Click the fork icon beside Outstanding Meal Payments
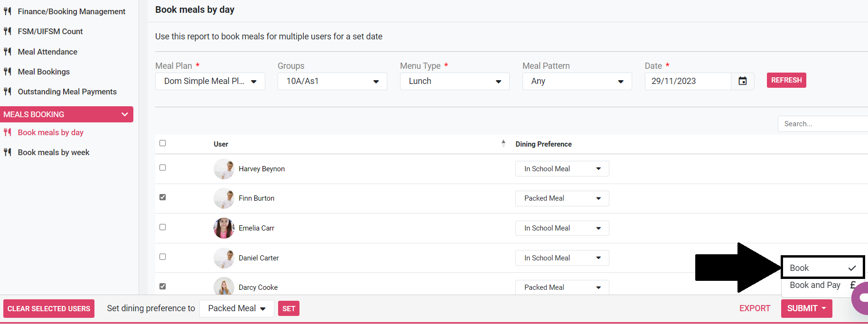 pyautogui.click(x=8, y=92)
